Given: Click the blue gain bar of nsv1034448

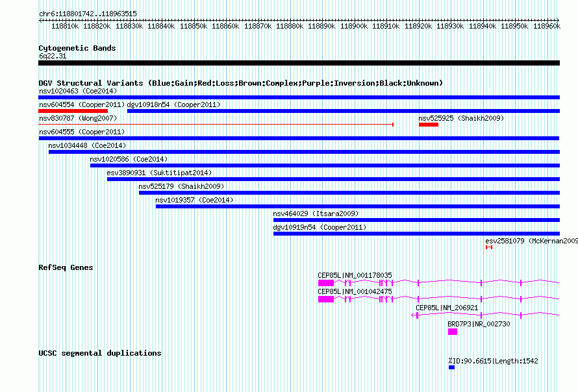Looking at the screenshot, I should point(304,152).
